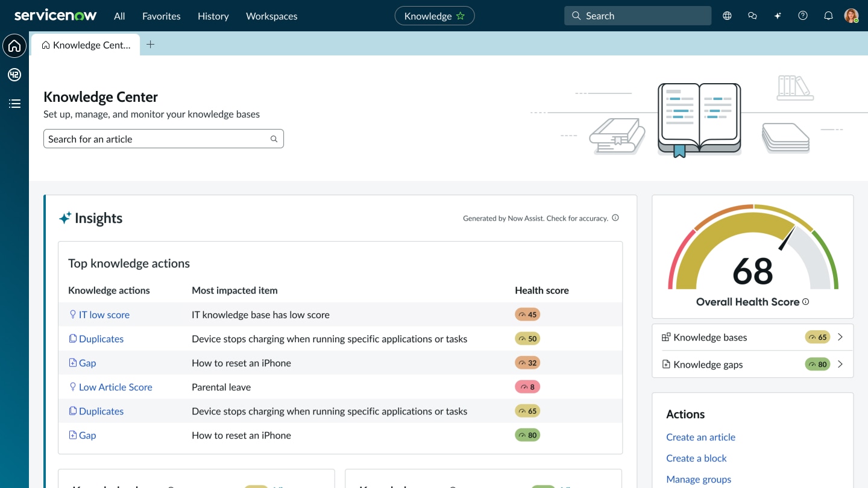868x488 pixels.
Task: Click the Search for an article field
Action: point(163,139)
